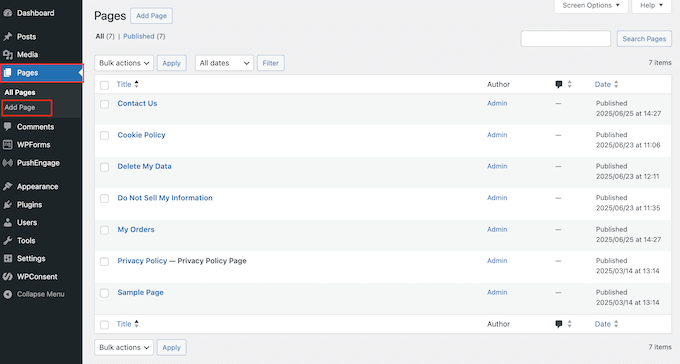Click the Search Pages button
Image resolution: width=680 pixels, height=364 pixels.
tap(644, 39)
